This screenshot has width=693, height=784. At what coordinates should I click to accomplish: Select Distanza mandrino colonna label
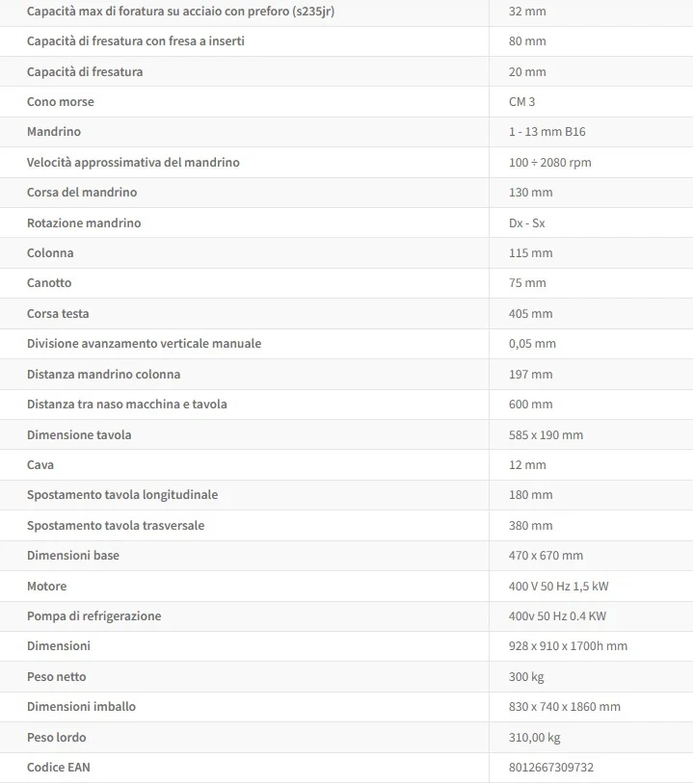(x=103, y=374)
